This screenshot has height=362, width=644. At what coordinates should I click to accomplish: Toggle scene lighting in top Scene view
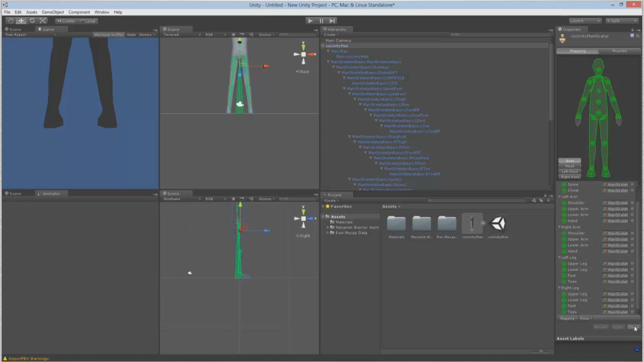click(233, 35)
